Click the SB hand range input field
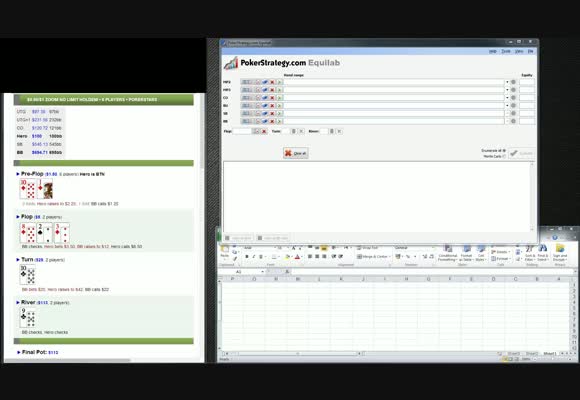Image resolution: width=580 pixels, height=400 pixels. tap(394, 113)
